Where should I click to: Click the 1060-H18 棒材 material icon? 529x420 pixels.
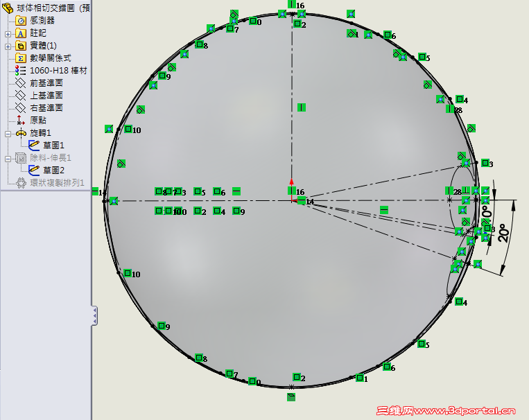click(x=21, y=71)
